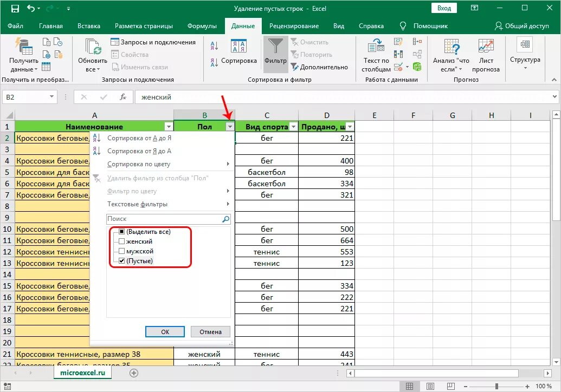Screen dimensions: 561x392
Task: Click the horizontal scrollbar right arrow
Action: [x=547, y=373]
